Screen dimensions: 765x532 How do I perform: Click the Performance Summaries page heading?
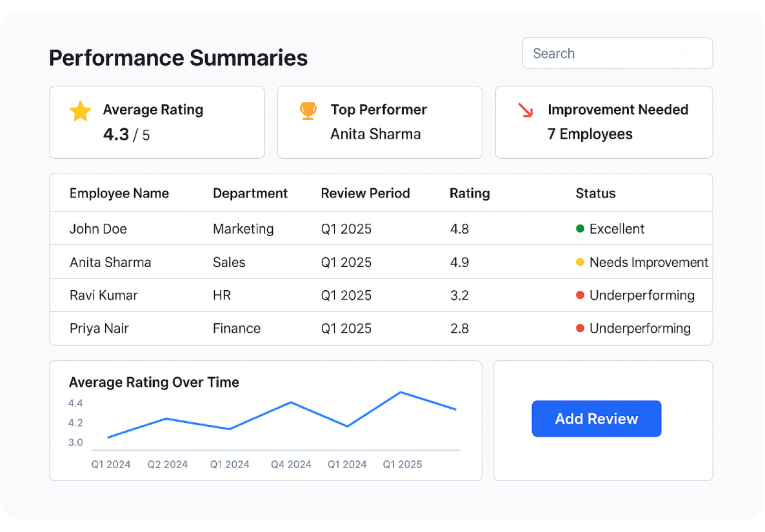[x=178, y=58]
